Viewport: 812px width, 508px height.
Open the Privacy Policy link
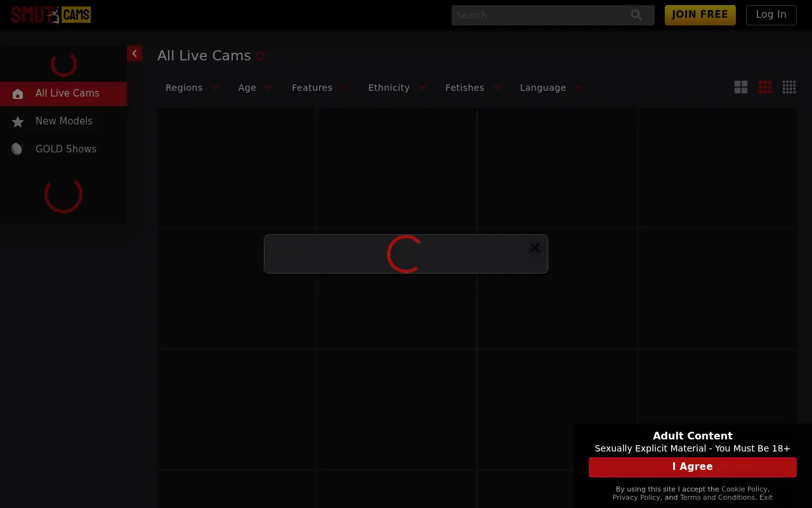[636, 498]
